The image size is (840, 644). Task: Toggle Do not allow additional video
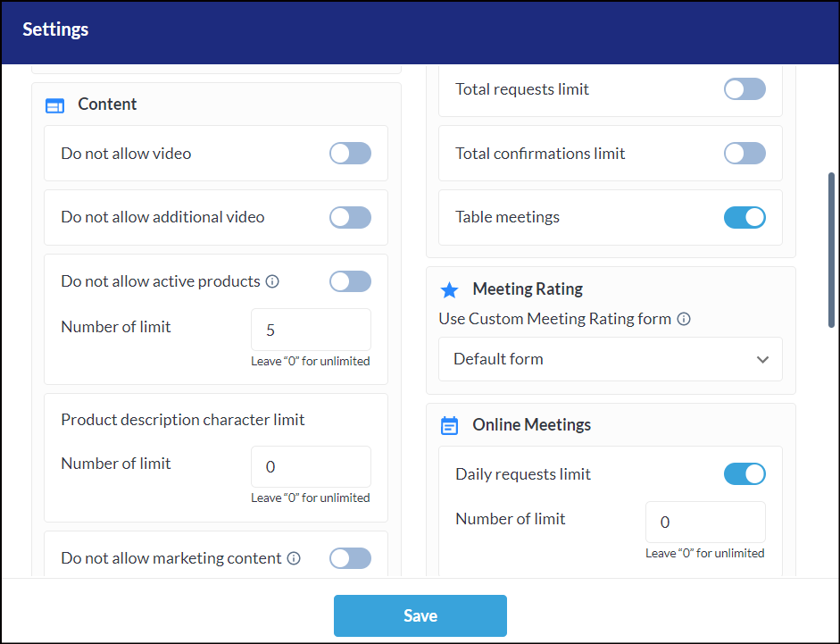[350, 218]
